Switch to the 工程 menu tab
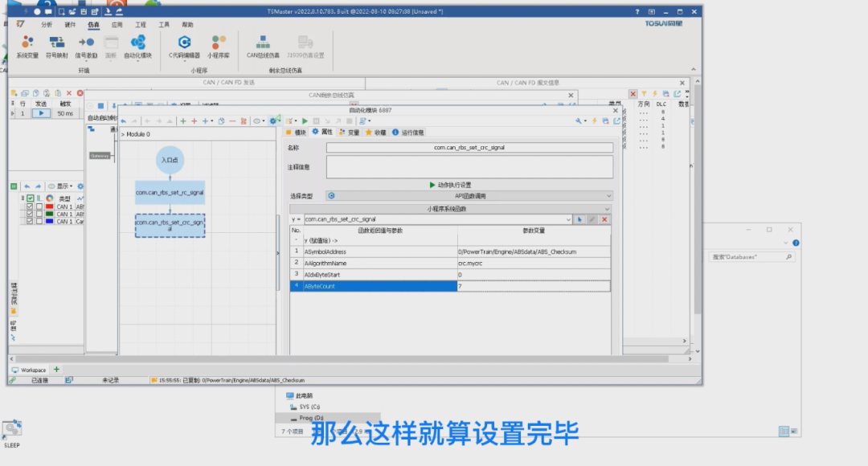The image size is (868, 466). click(x=140, y=24)
